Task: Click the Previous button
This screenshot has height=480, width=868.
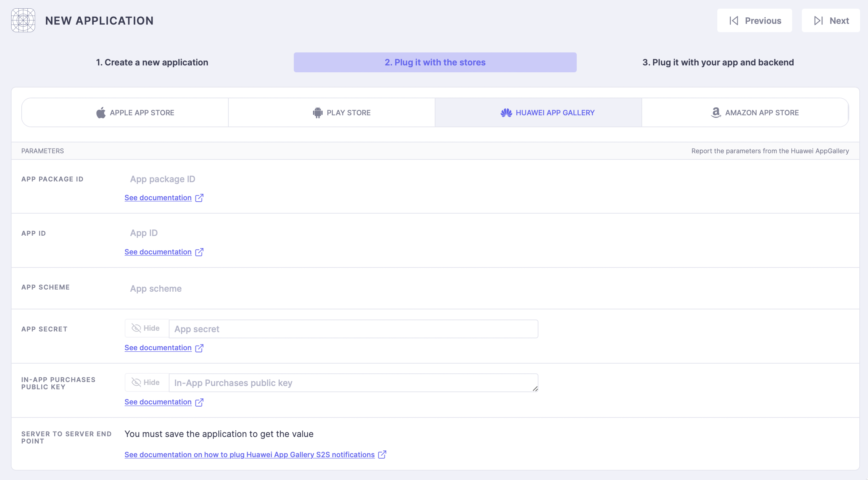Action: [755, 21]
